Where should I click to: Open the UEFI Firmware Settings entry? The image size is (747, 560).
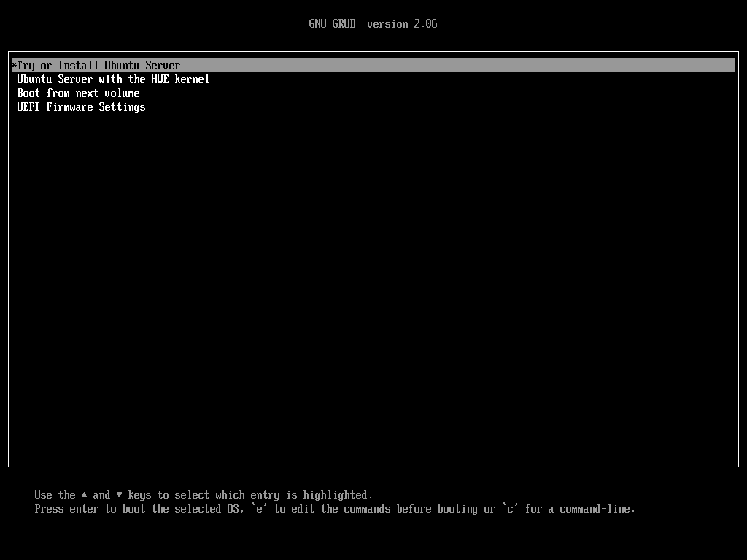[x=81, y=107]
